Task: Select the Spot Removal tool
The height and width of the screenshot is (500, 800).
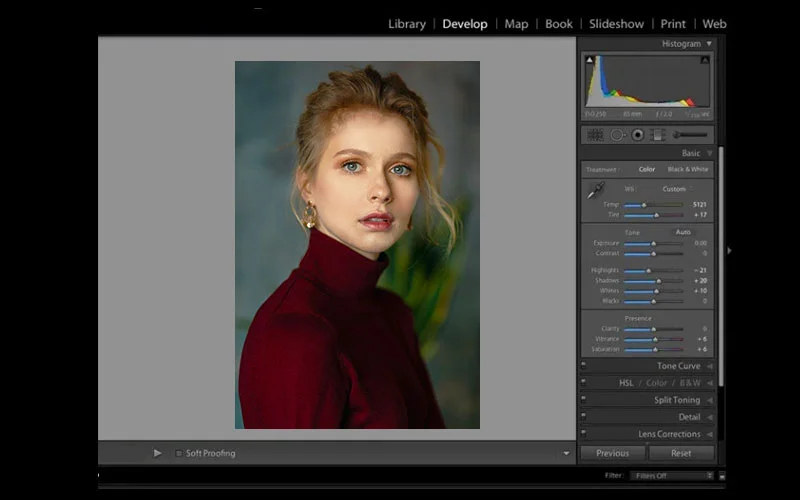Action: (x=617, y=135)
